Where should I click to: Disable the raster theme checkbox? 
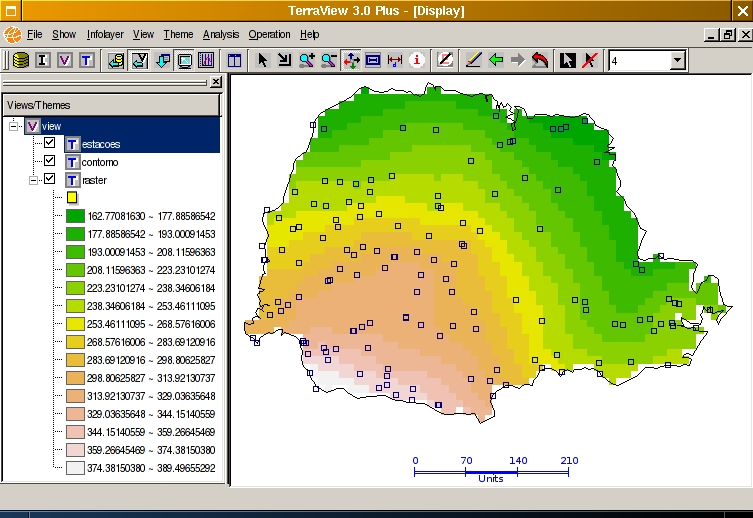pyautogui.click(x=49, y=180)
